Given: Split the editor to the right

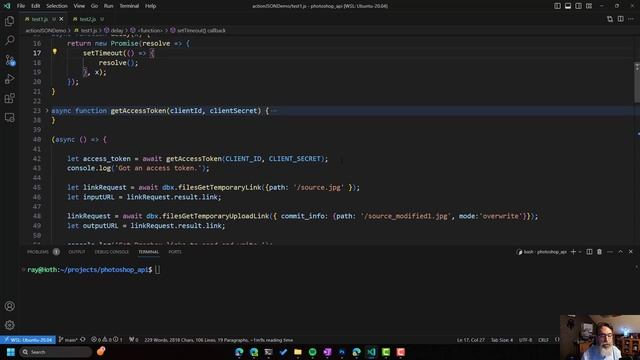Looking at the screenshot, I should [620, 19].
